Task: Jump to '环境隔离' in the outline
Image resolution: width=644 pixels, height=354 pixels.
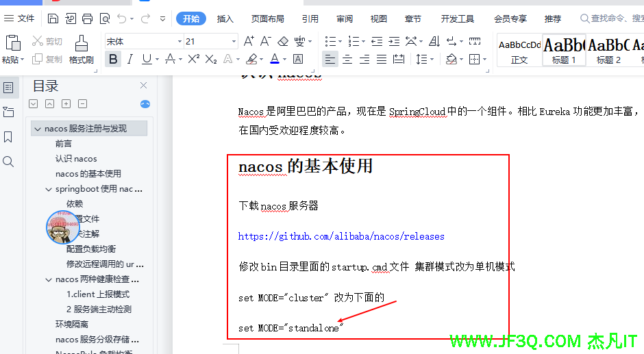Action: (x=72, y=324)
